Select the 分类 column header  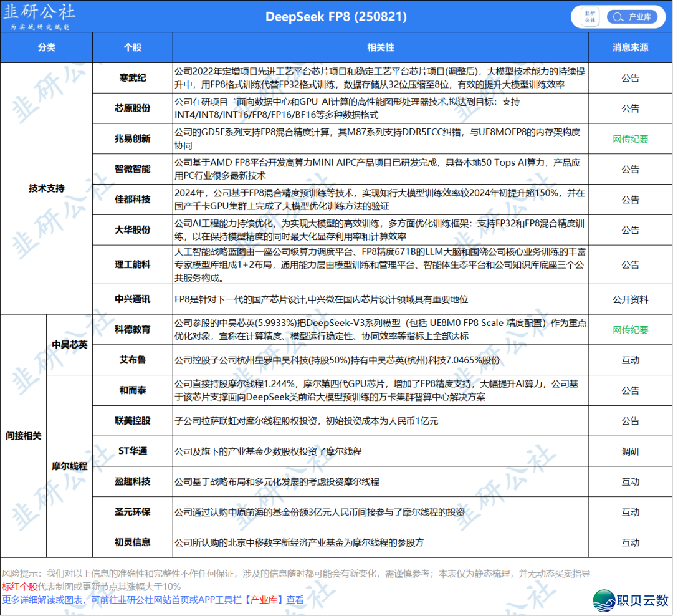pos(46,47)
